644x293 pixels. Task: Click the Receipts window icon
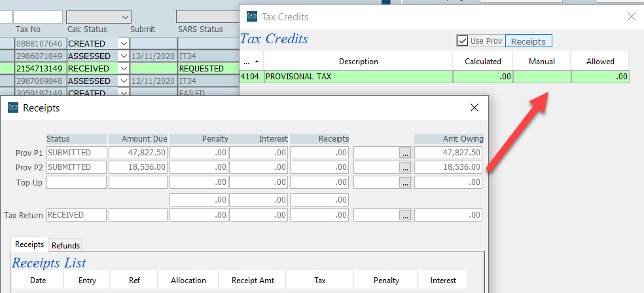[13, 107]
